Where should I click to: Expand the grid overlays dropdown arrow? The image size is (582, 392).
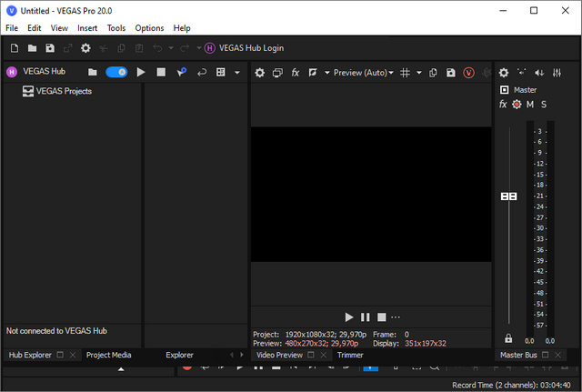[419, 73]
